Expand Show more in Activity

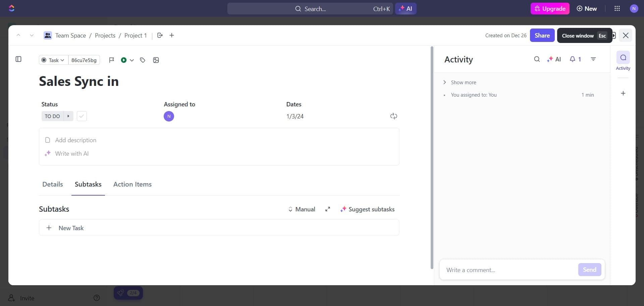[463, 82]
